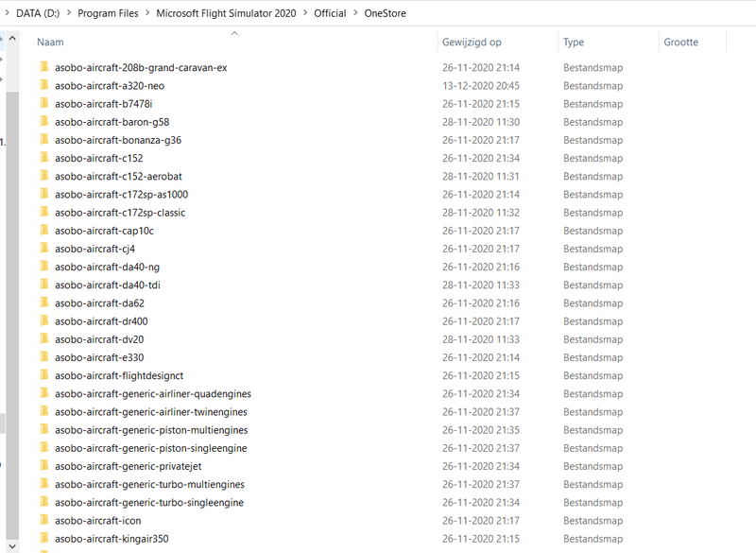Click modified date of asobo-aircraft-baron-g58

481,122
